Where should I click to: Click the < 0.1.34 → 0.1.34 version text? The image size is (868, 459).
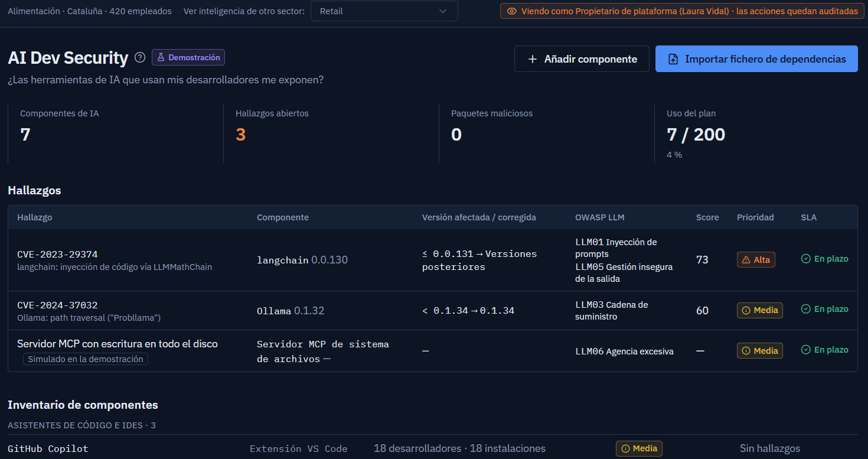coord(468,311)
